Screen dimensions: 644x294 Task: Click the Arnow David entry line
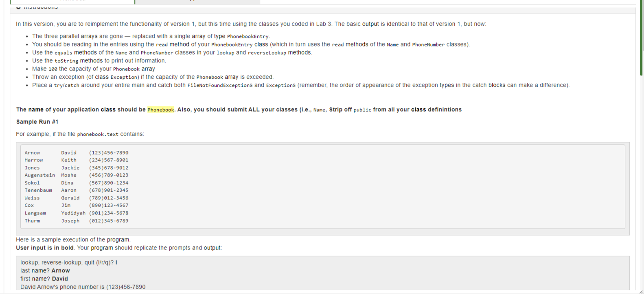pos(76,153)
